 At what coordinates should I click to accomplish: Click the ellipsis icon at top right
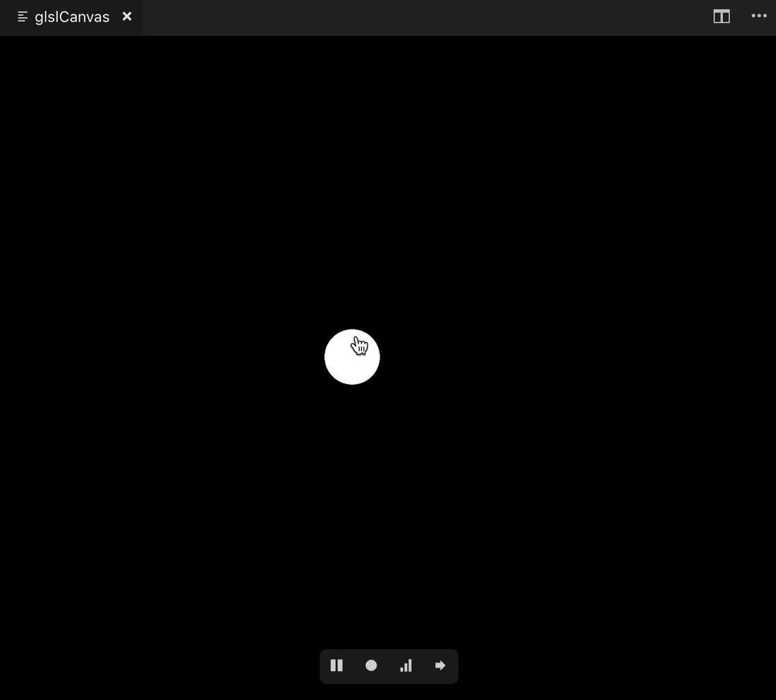(759, 16)
